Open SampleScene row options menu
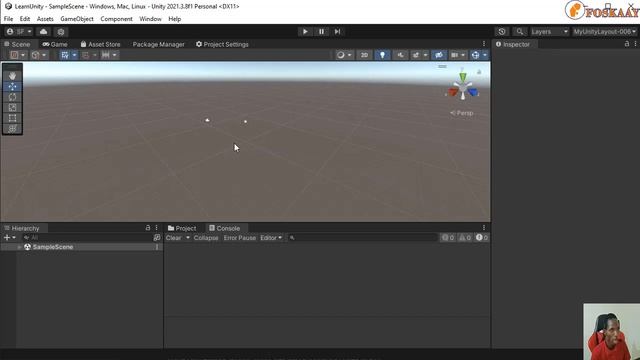Viewport: 640px width, 360px height. [157, 247]
